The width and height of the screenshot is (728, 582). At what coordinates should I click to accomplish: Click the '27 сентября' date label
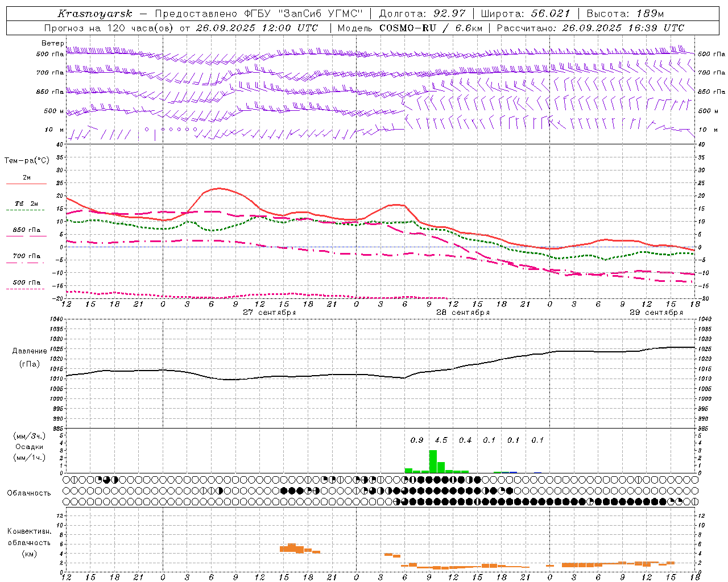coord(269,313)
